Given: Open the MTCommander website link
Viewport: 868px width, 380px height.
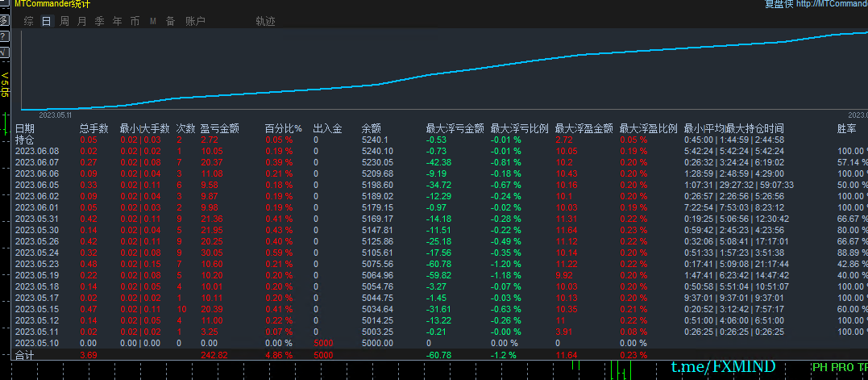Looking at the screenshot, I should [x=832, y=4].
